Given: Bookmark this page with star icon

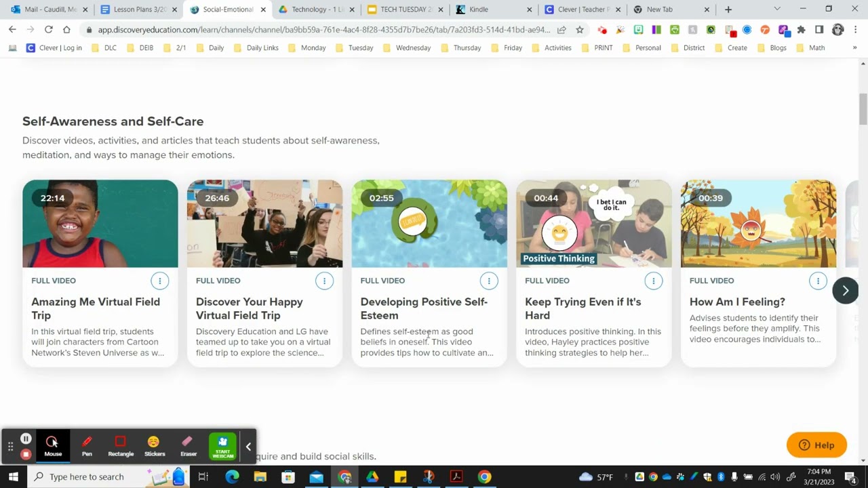Looking at the screenshot, I should click(580, 30).
